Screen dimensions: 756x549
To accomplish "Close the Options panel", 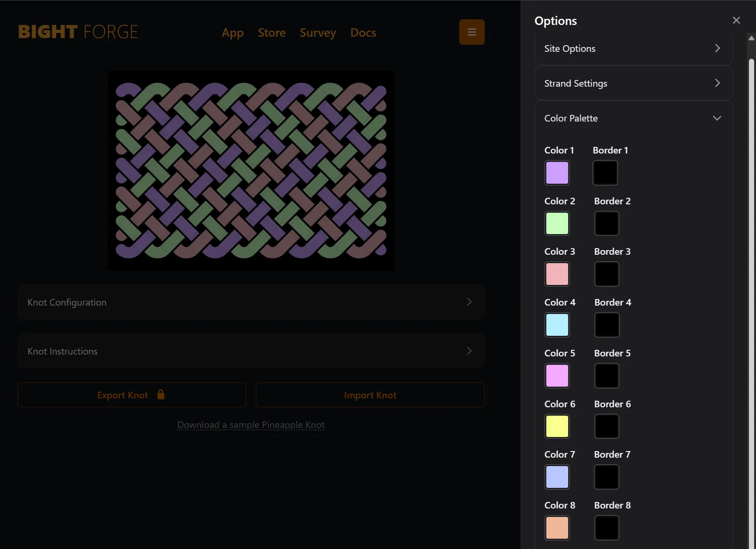I will (x=736, y=20).
